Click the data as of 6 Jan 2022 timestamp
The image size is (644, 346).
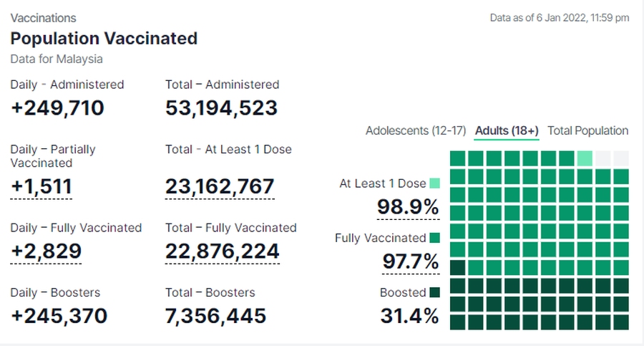pyautogui.click(x=559, y=18)
